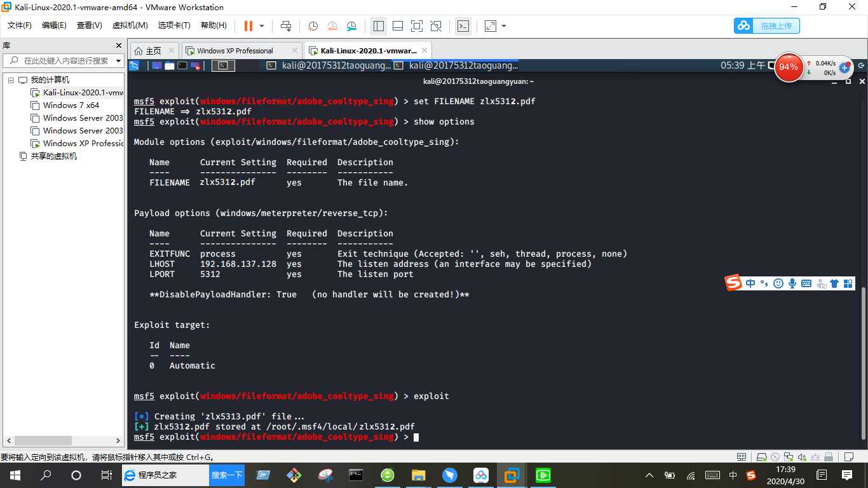Revert the VM to its previous snapshot
The width and height of the screenshot is (868, 488).
point(332,26)
